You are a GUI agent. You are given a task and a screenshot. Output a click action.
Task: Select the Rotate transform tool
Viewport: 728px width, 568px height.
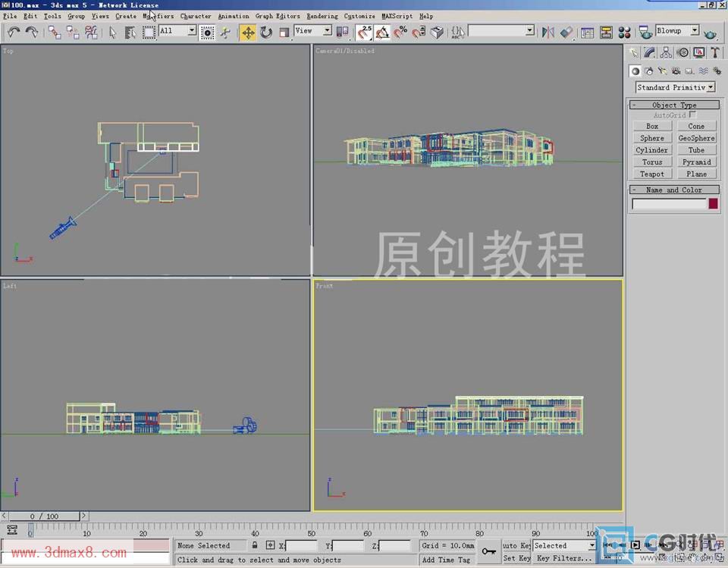click(266, 32)
